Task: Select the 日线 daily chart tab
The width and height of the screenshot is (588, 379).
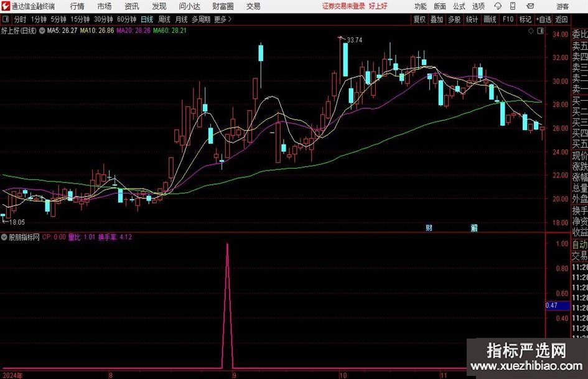Action: coord(147,19)
